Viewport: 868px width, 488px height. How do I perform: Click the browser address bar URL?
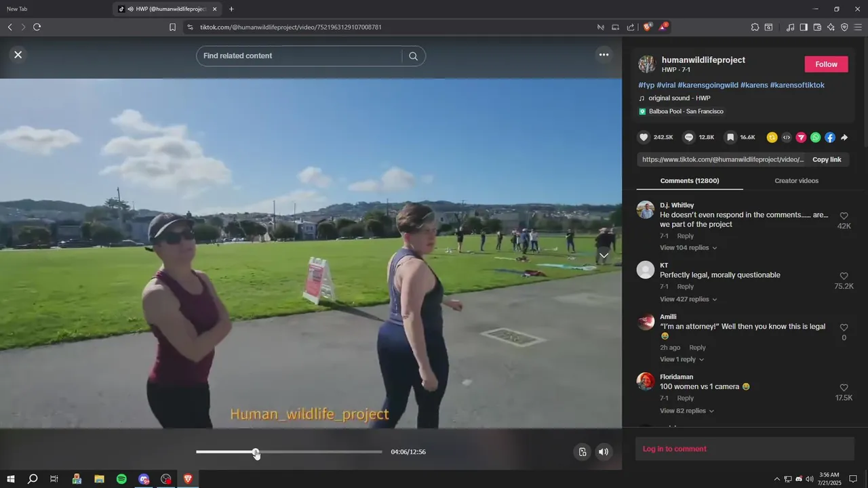point(290,27)
